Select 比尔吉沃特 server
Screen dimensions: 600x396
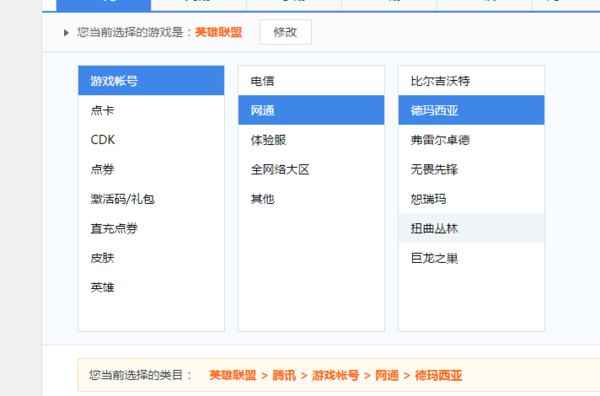(471, 80)
